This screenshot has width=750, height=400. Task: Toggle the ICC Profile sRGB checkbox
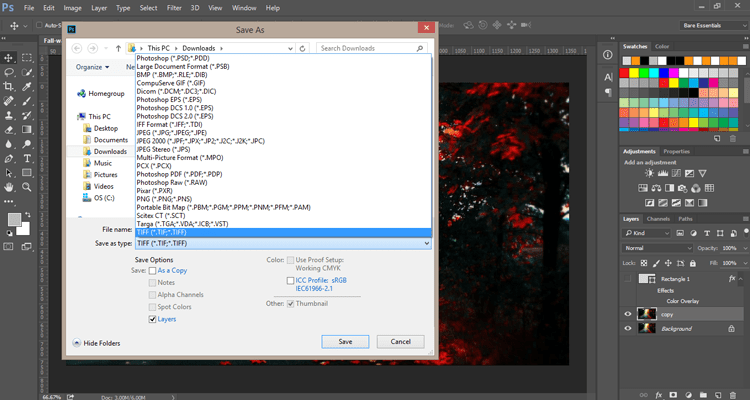290,280
